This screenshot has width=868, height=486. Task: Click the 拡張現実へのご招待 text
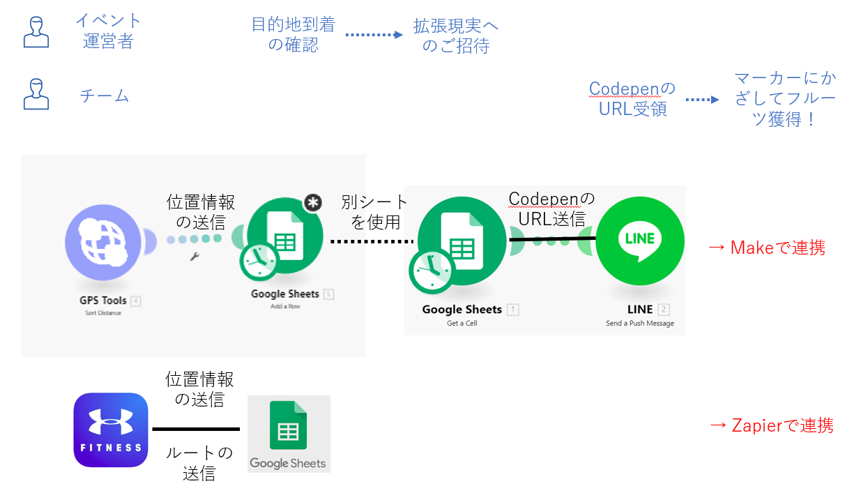456,37
